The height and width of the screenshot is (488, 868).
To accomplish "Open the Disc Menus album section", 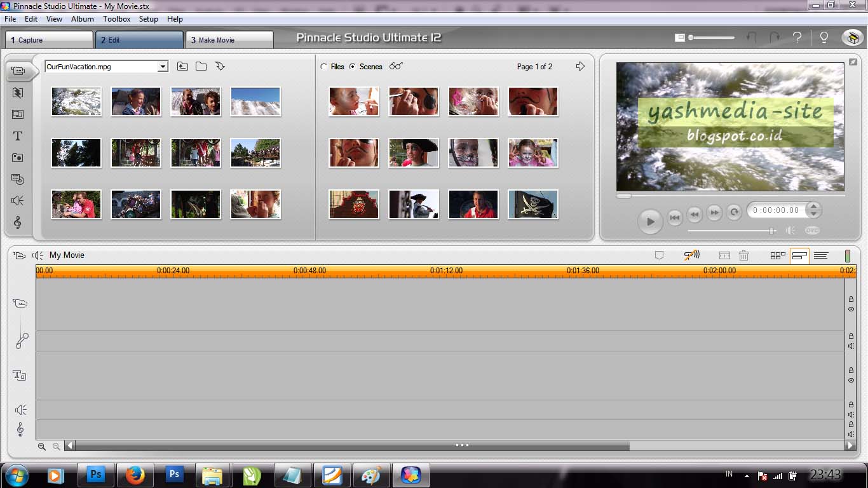I will [x=18, y=179].
